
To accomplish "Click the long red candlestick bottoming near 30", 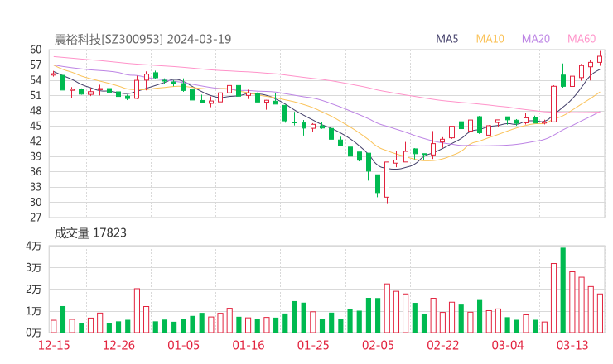I will 387,180.
